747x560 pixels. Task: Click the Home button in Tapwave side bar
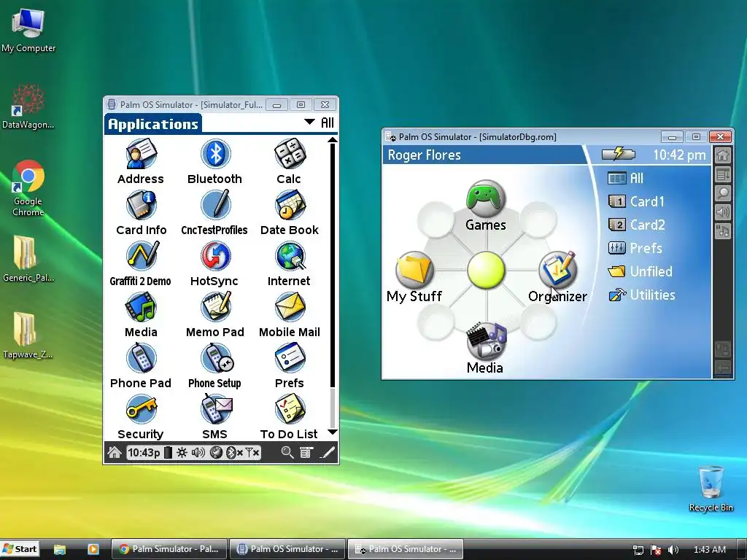(723, 155)
